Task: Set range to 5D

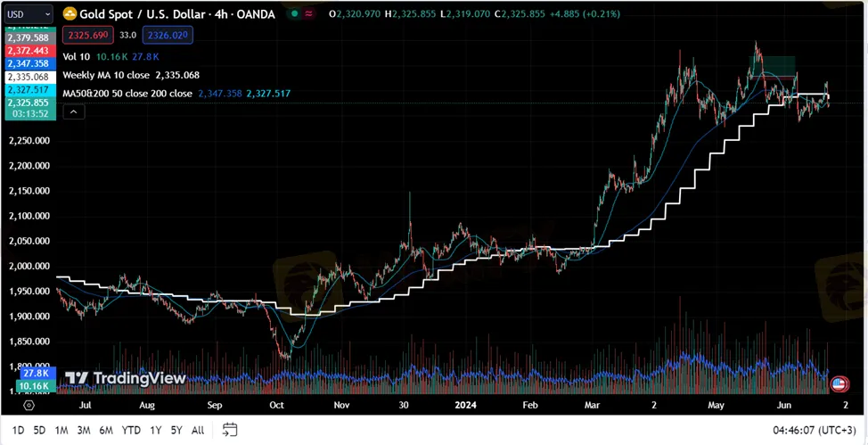Action: point(39,430)
